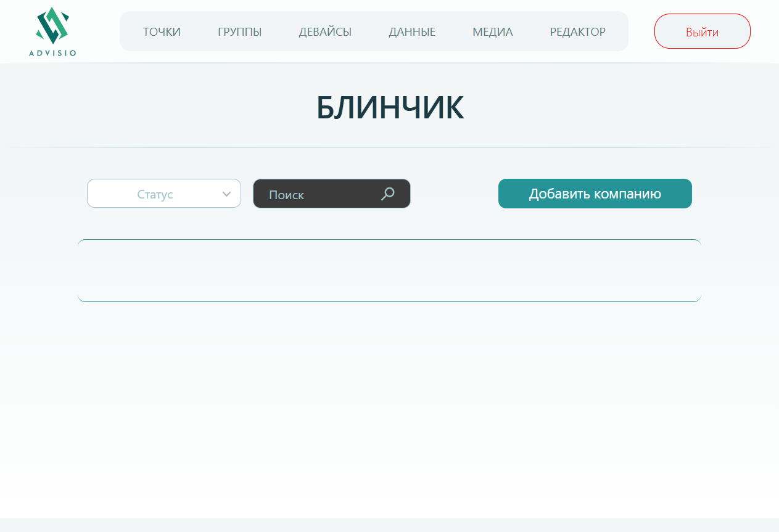Click the magnifying glass search icon
The height and width of the screenshot is (532, 779).
click(x=388, y=194)
